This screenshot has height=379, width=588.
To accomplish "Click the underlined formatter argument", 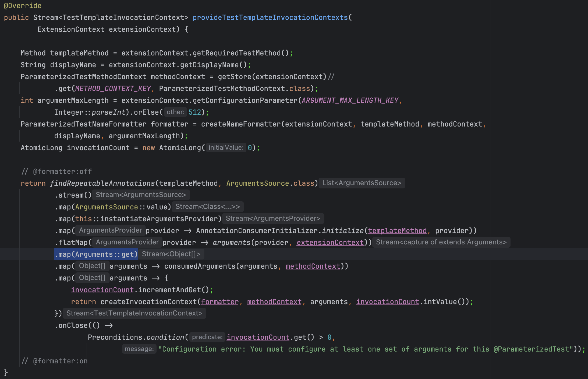I will click(220, 302).
